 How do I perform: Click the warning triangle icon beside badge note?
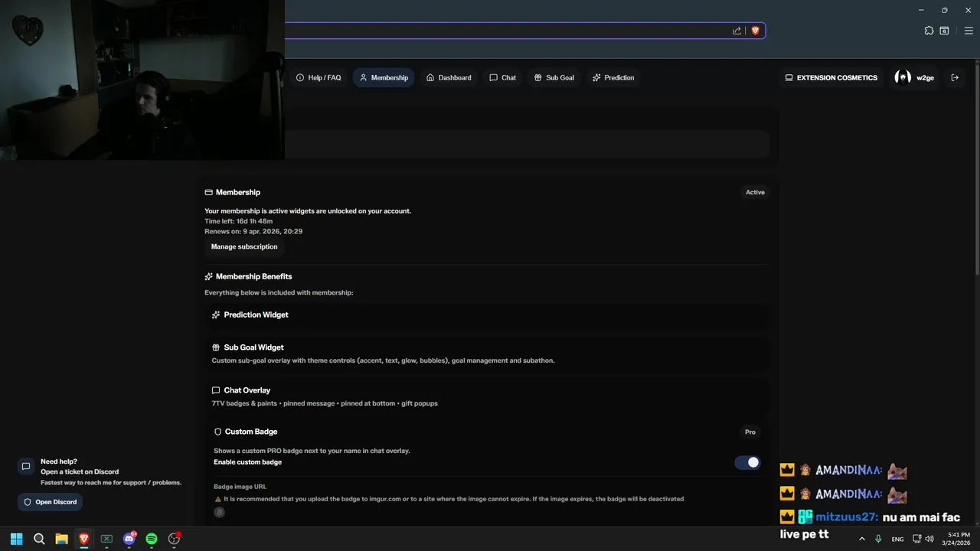pyautogui.click(x=217, y=499)
